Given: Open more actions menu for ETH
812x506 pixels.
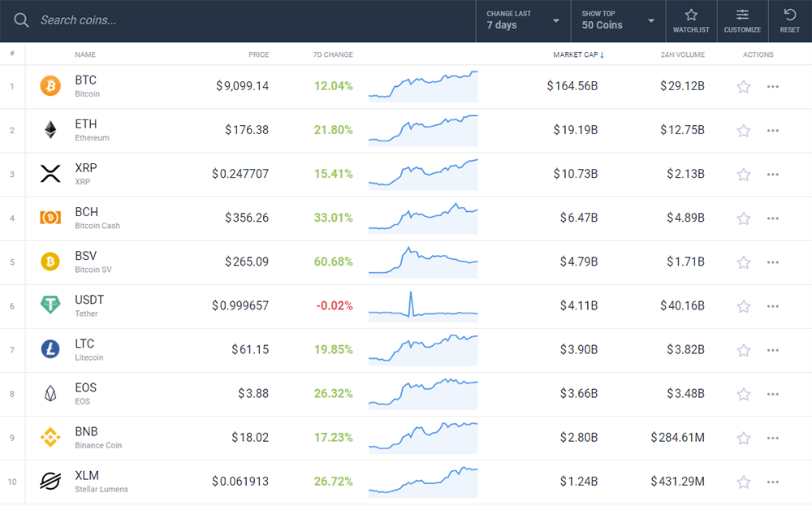Looking at the screenshot, I should pyautogui.click(x=773, y=131).
